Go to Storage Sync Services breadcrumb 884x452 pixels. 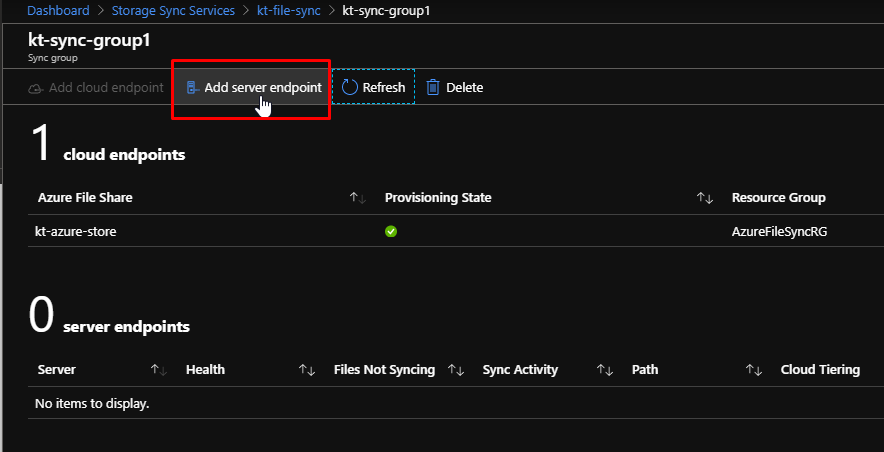(x=173, y=10)
